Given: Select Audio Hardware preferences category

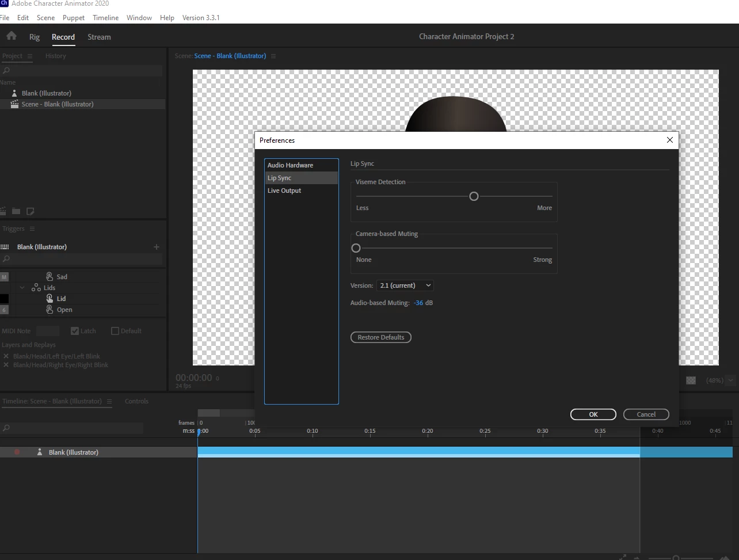Looking at the screenshot, I should (x=301, y=165).
